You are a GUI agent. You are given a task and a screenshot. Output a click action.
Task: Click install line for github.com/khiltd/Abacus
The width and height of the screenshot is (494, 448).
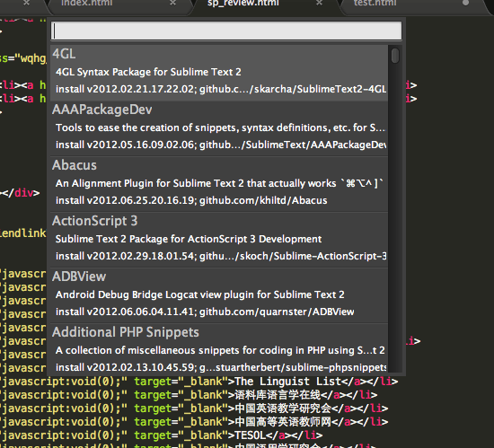click(x=191, y=200)
